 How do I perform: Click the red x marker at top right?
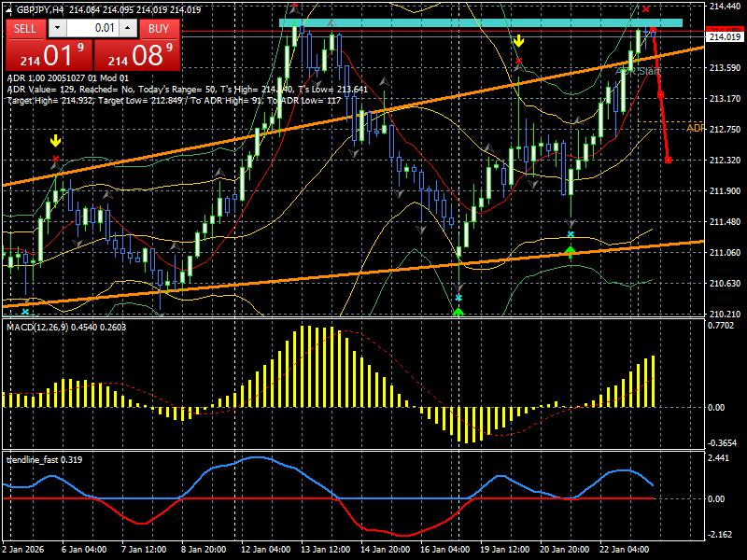[x=645, y=9]
